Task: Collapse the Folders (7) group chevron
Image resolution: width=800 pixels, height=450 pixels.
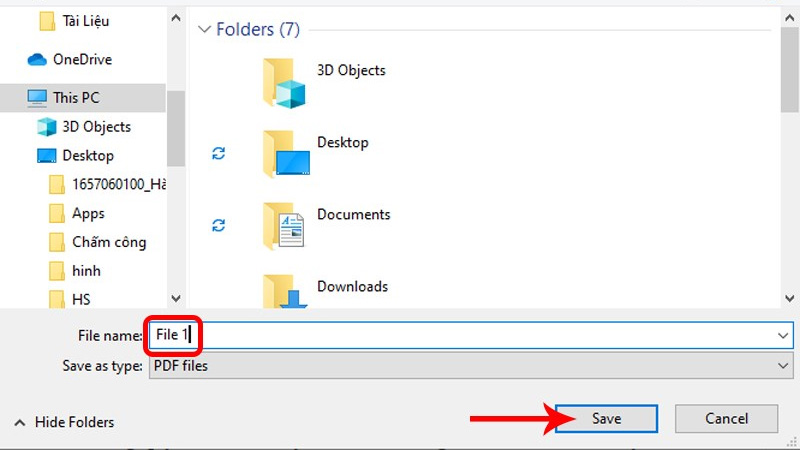Action: coord(204,29)
